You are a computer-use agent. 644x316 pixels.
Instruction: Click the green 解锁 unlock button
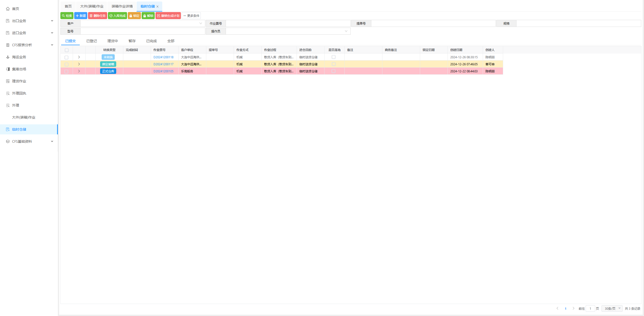(148, 16)
